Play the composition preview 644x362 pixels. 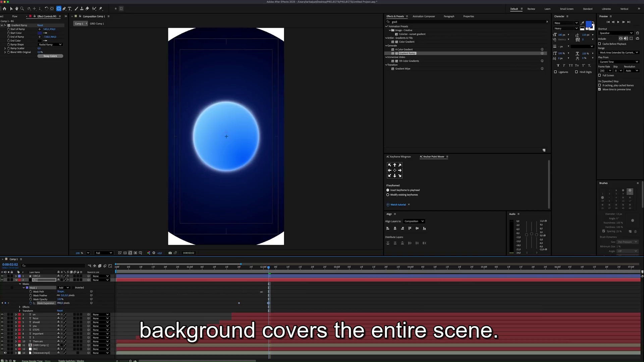click(x=618, y=22)
